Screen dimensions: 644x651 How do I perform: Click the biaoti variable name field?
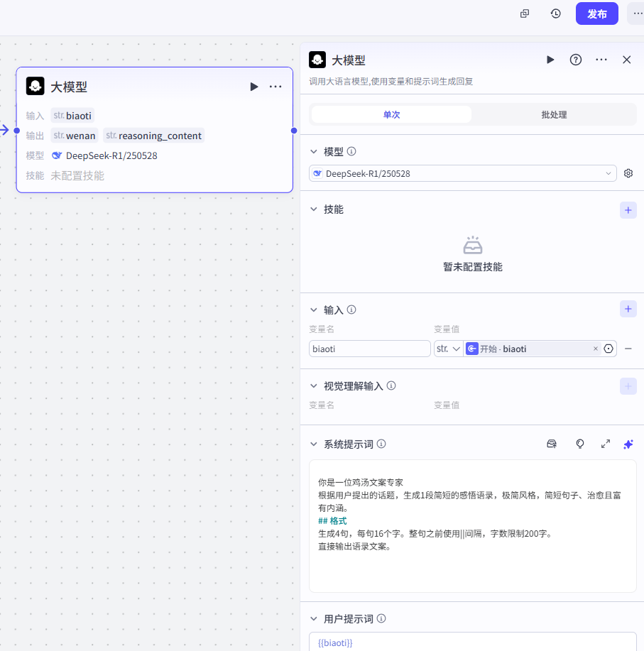click(369, 349)
